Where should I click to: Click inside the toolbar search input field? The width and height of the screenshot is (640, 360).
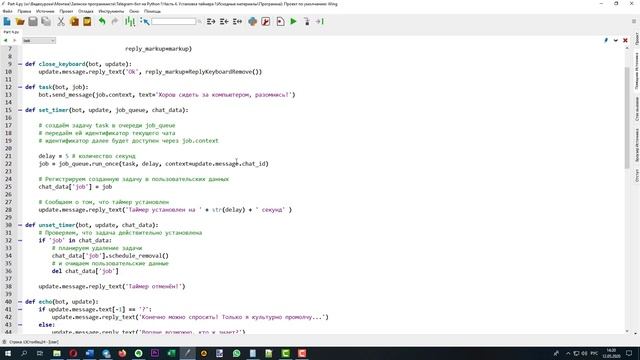coord(173,21)
